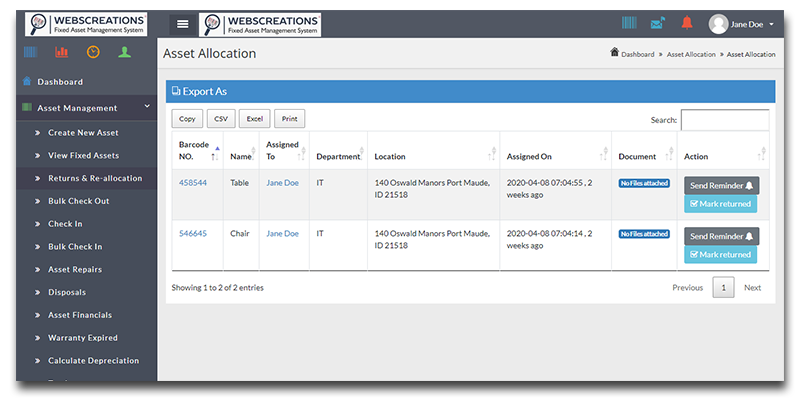Image resolution: width=800 pixels, height=398 pixels.
Task: Open Create New Asset
Action: pos(83,133)
